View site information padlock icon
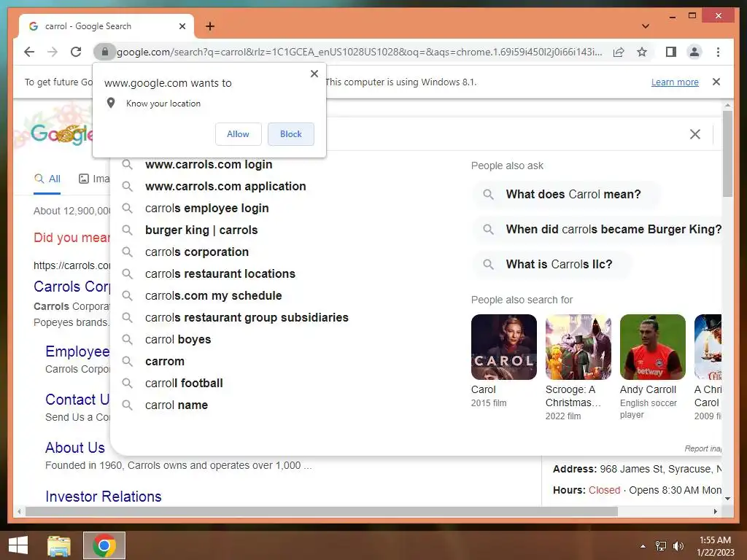This screenshot has height=560, width=747. click(x=105, y=52)
